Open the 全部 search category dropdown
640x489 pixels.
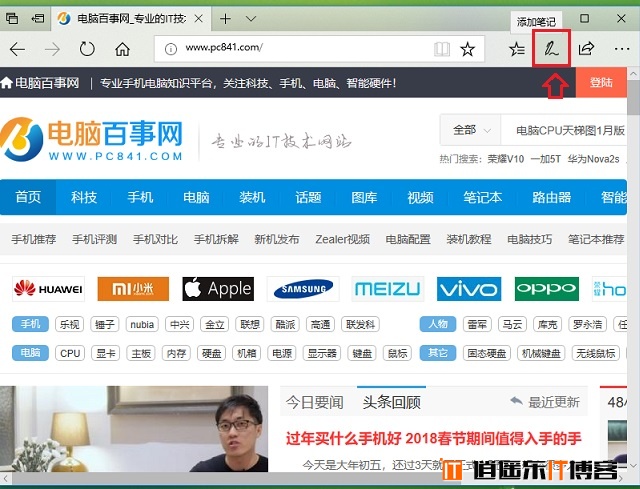pyautogui.click(x=471, y=131)
